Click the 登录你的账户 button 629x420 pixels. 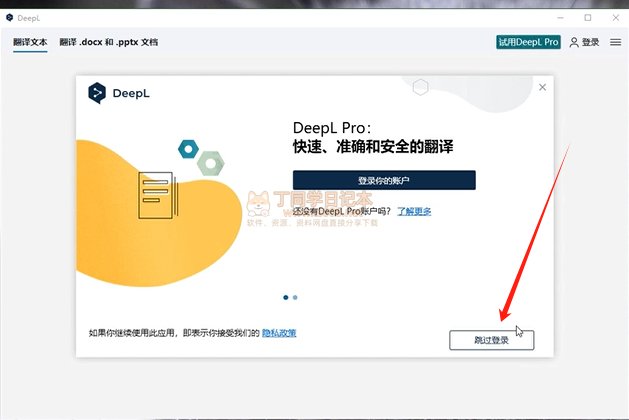(384, 181)
